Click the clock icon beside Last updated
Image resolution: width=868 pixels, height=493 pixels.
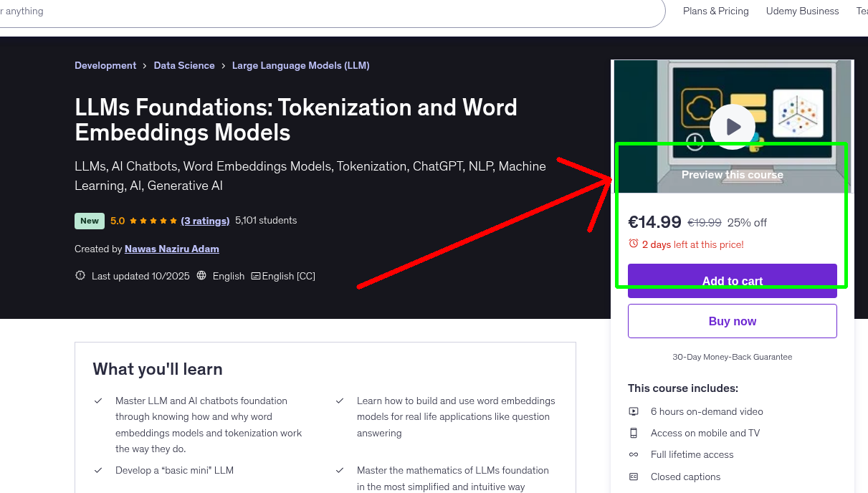(x=80, y=275)
